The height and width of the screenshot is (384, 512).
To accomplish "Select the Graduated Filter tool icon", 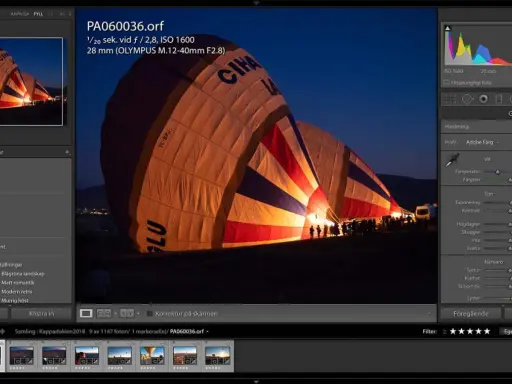I will [x=499, y=99].
